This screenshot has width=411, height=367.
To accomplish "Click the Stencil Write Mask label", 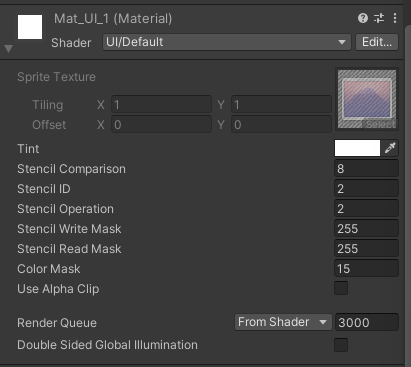I will tap(69, 229).
